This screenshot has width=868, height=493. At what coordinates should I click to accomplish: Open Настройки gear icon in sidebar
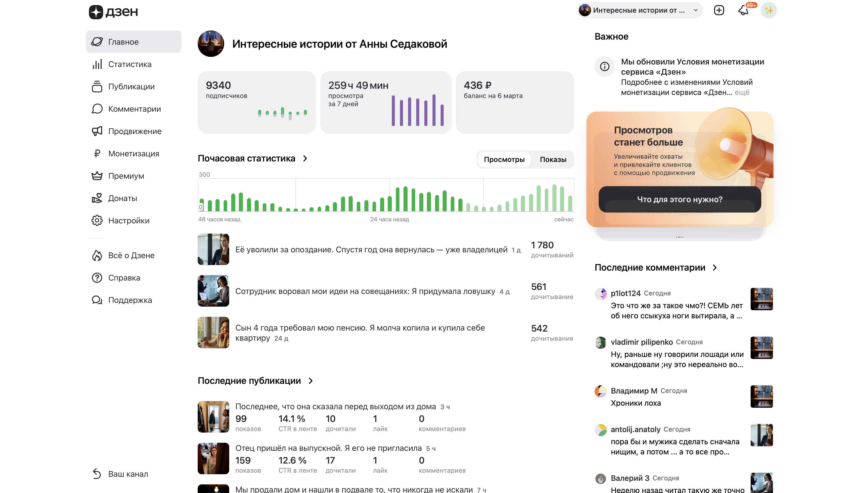tap(97, 221)
